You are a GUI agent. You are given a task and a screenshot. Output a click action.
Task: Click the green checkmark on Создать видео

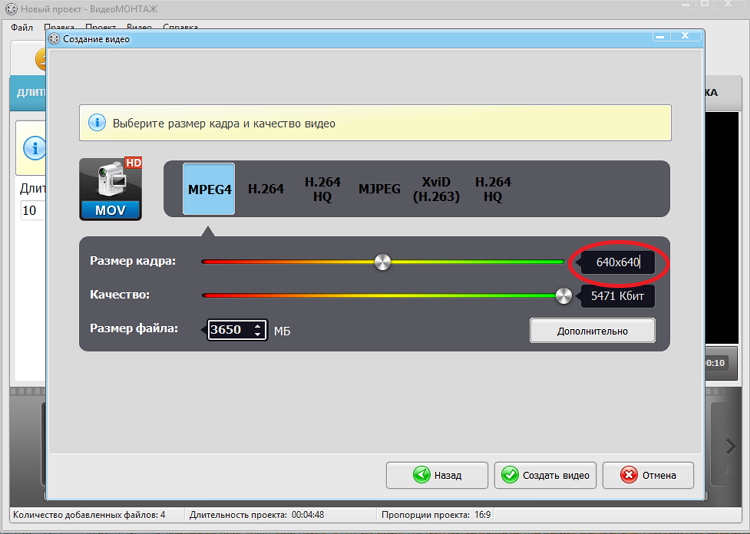[510, 475]
